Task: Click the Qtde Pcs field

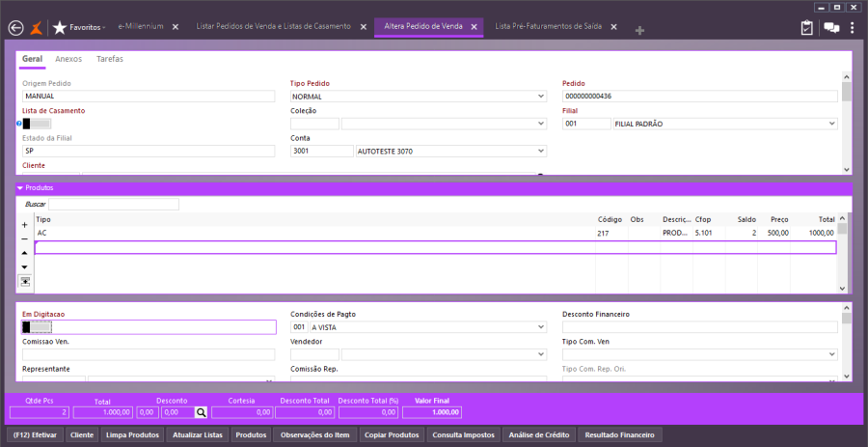Action: (x=40, y=412)
